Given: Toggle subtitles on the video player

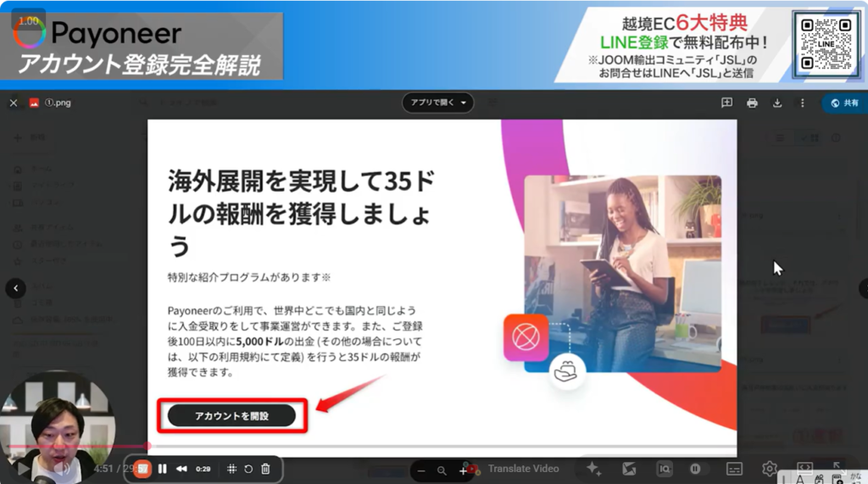Looking at the screenshot, I should 734,469.
